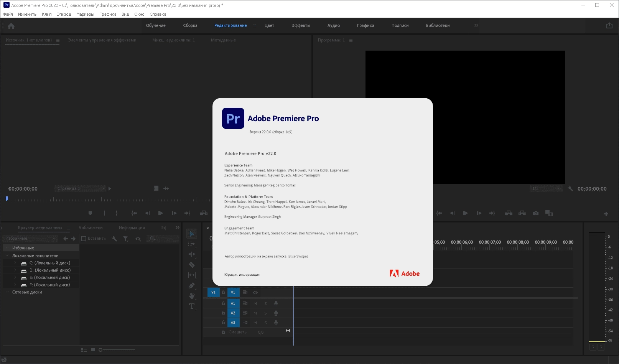This screenshot has width=619, height=364.
Task: Solo the A2 audio track
Action: pos(265,313)
